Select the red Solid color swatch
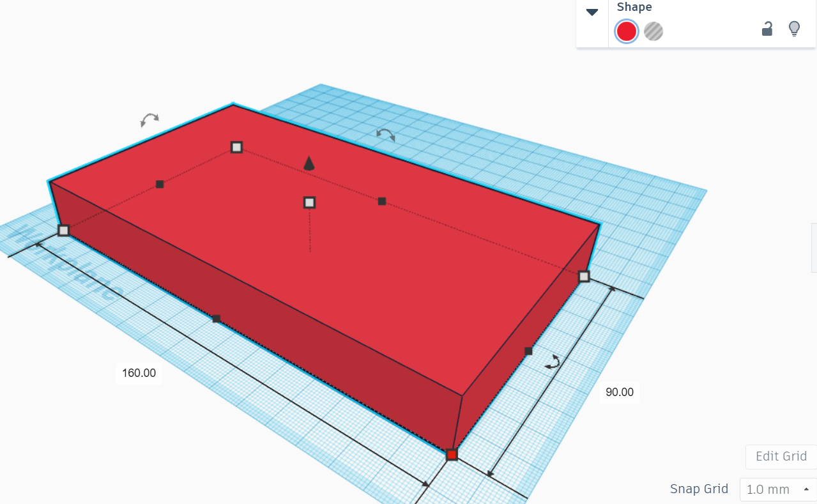817x504 pixels. click(x=625, y=31)
